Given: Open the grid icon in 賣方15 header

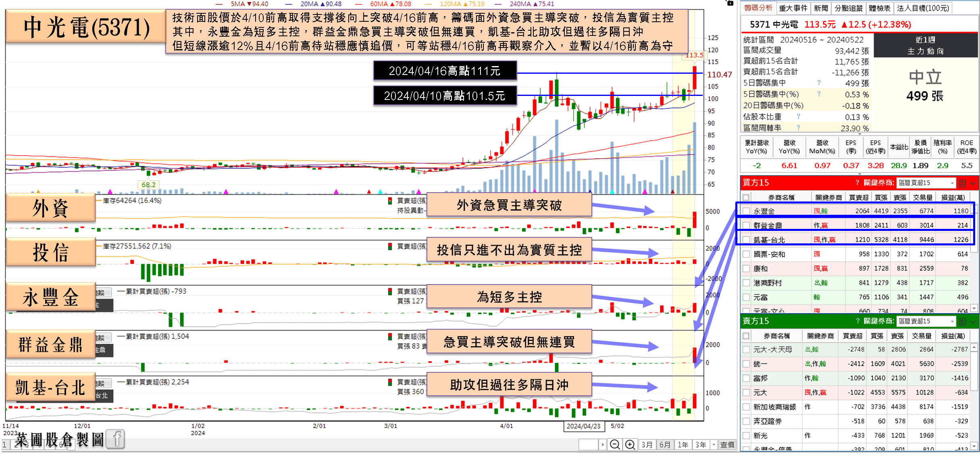Looking at the screenshot, I should 963,322.
